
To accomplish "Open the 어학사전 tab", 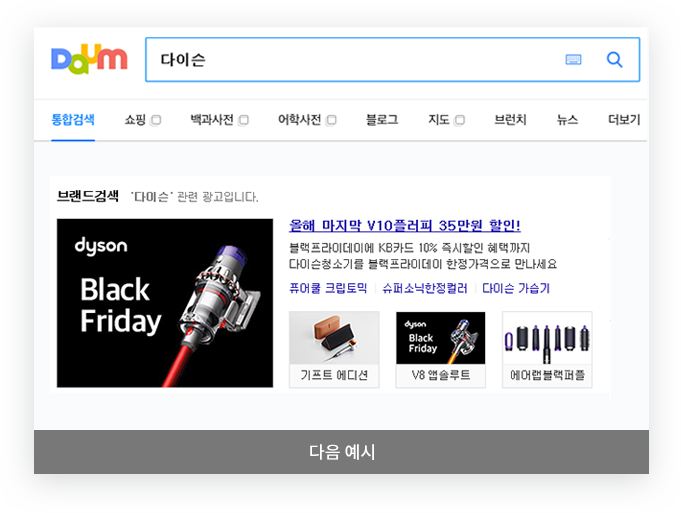I will click(300, 119).
